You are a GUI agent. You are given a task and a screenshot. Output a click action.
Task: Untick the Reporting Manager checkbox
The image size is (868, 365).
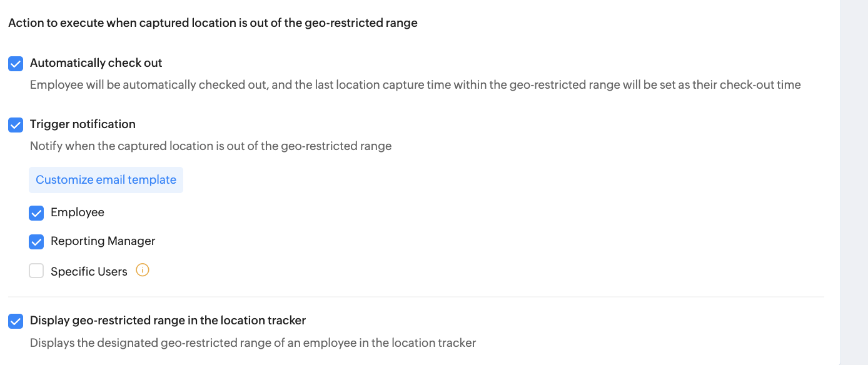coord(36,241)
